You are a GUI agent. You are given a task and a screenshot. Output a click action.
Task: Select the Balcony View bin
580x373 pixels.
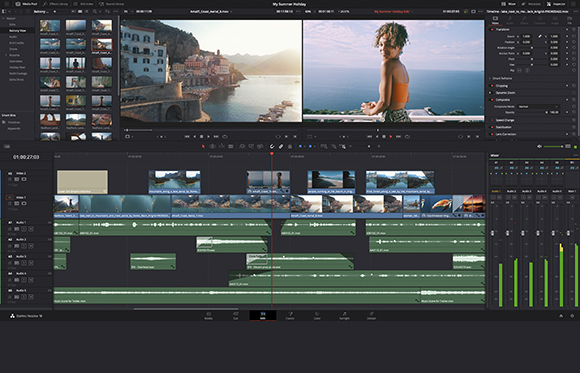pos(17,31)
